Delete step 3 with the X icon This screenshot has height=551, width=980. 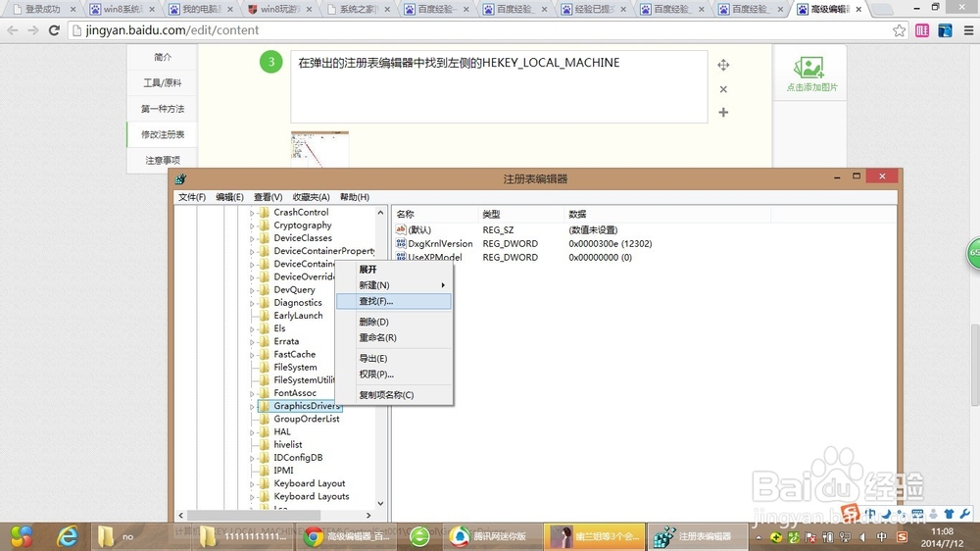coord(723,89)
